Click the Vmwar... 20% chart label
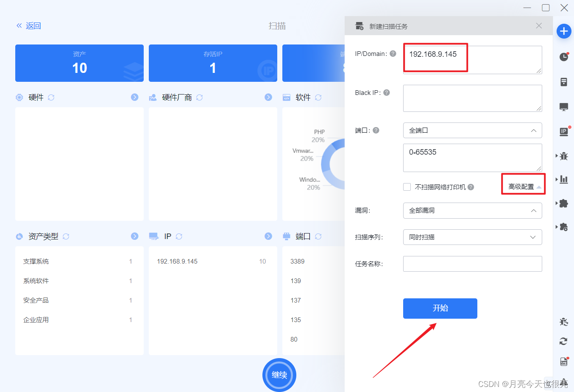This screenshot has height=392, width=574. 303,155
